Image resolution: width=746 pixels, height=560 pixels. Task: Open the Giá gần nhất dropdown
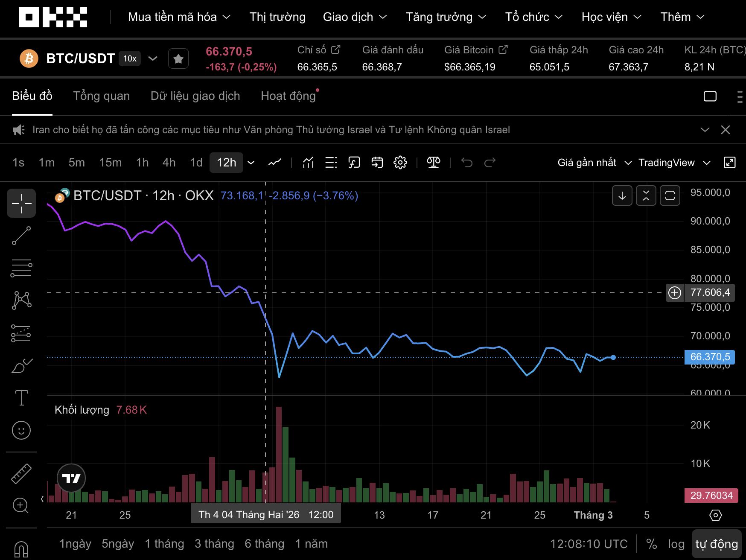pos(594,163)
